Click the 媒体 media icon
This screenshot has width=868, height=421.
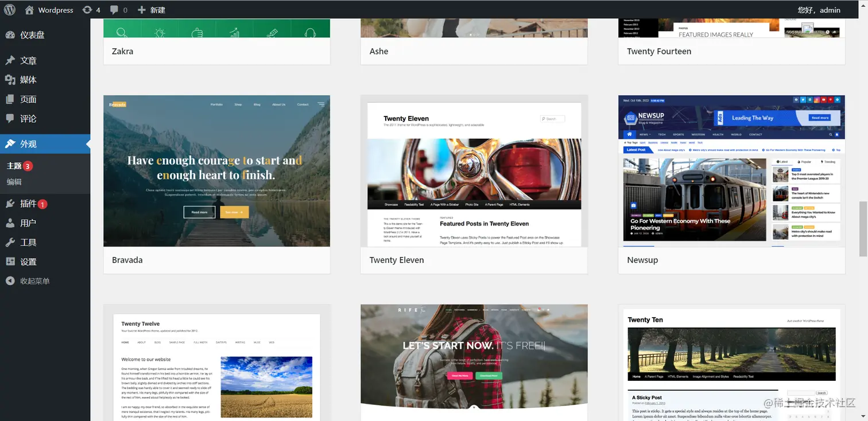click(x=10, y=80)
